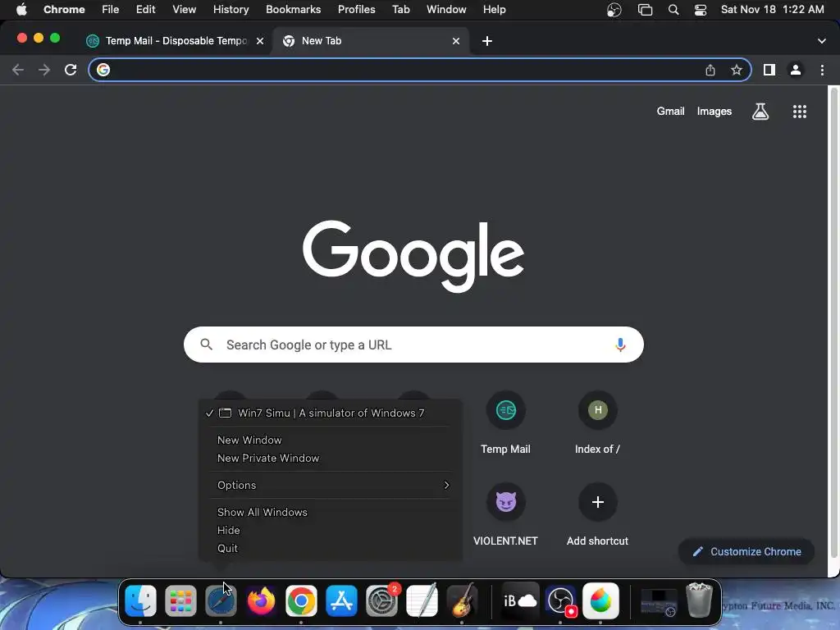
Task: Choose New Private Window
Action: coord(268,458)
